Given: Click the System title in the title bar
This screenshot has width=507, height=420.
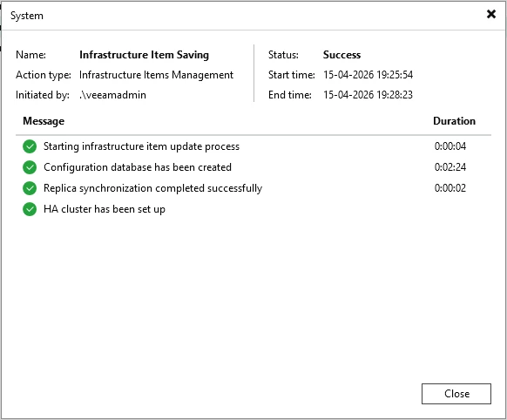Looking at the screenshot, I should pyautogui.click(x=27, y=16).
